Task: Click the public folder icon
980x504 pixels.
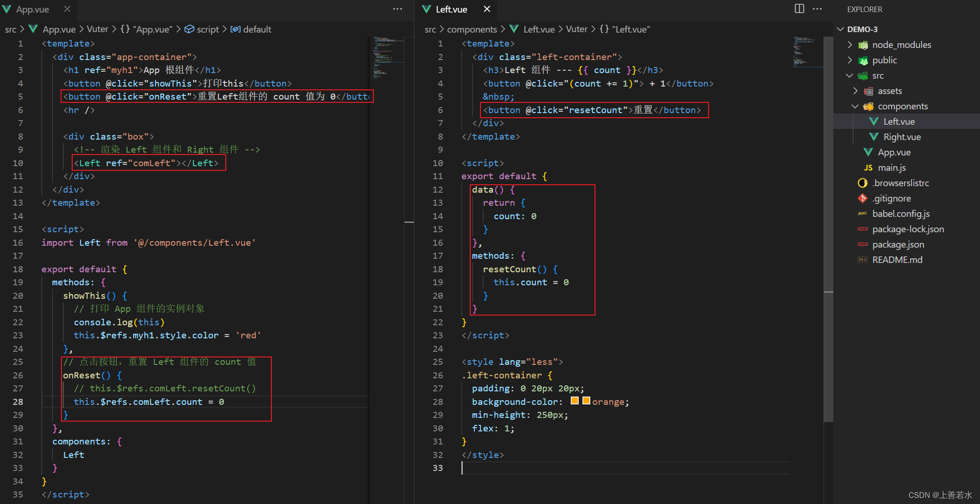Action: (863, 60)
